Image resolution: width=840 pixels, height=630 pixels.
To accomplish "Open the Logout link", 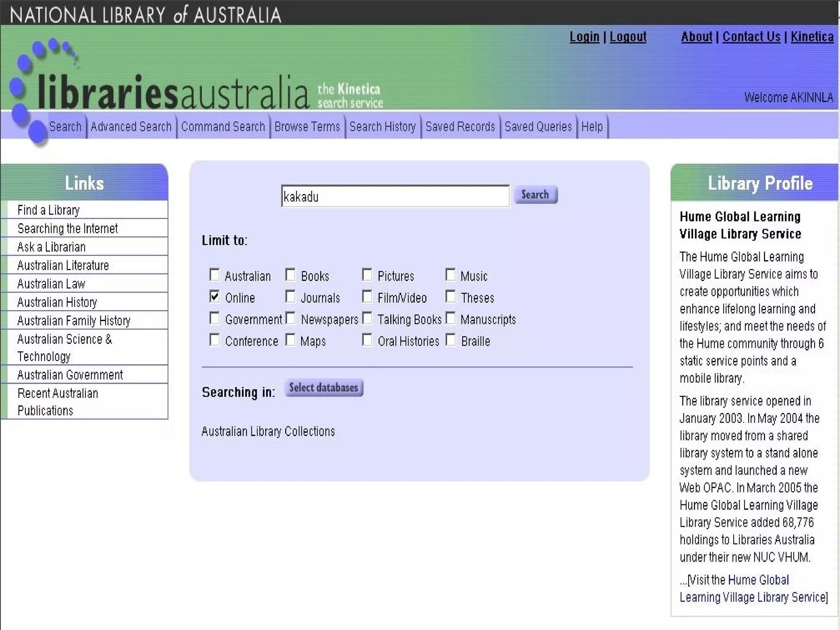I will pyautogui.click(x=628, y=37).
